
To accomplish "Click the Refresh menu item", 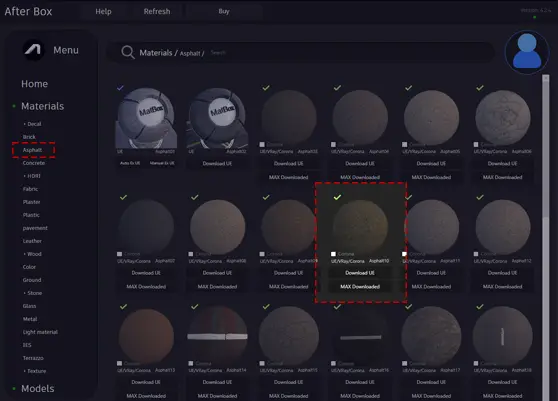I will coord(157,11).
